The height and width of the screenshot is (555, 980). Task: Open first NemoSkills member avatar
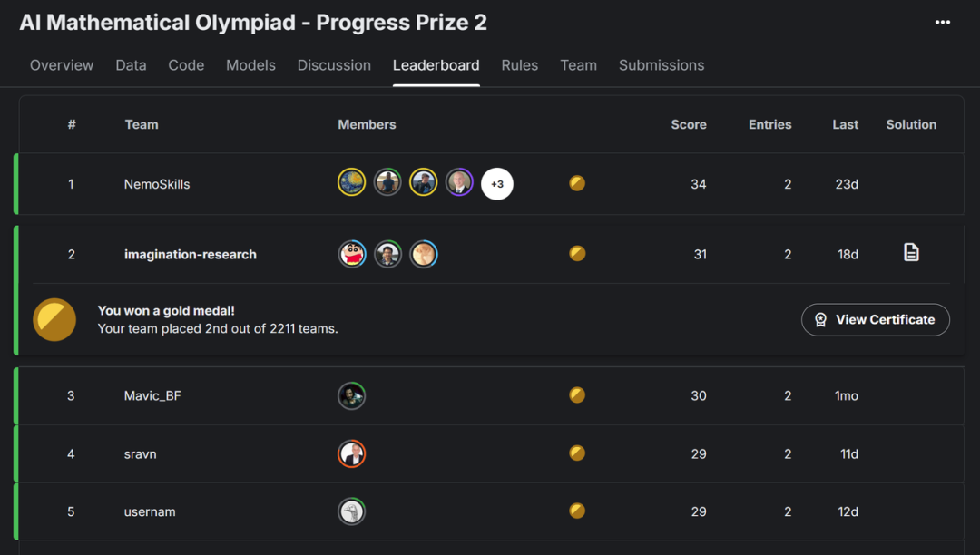(x=351, y=182)
